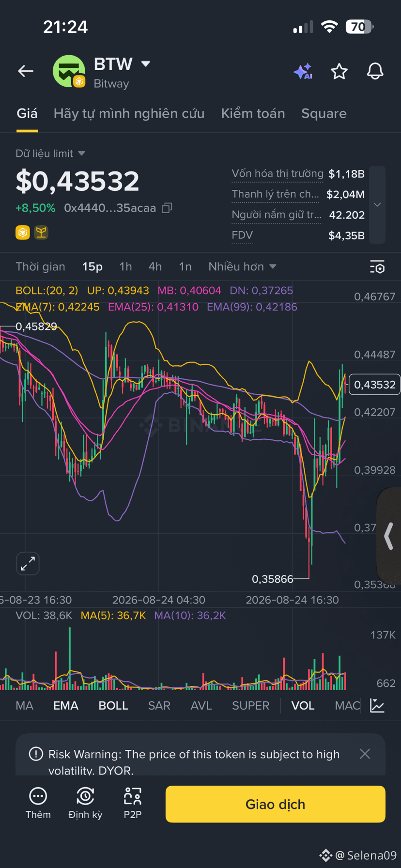Tap the $1,18B market cap value

[x=346, y=173]
